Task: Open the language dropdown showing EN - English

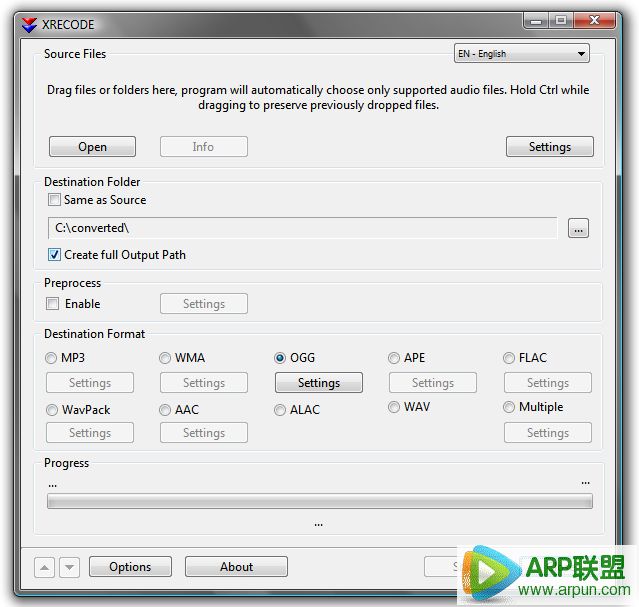Action: point(522,53)
